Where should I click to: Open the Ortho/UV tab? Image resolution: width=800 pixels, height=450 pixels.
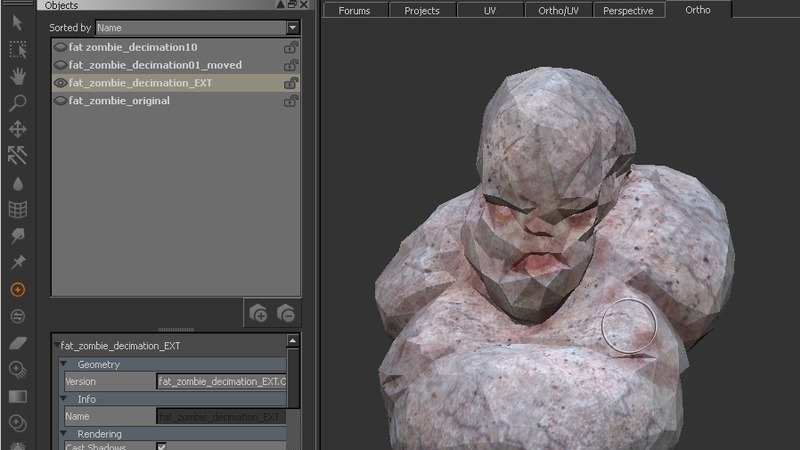pyautogui.click(x=558, y=11)
